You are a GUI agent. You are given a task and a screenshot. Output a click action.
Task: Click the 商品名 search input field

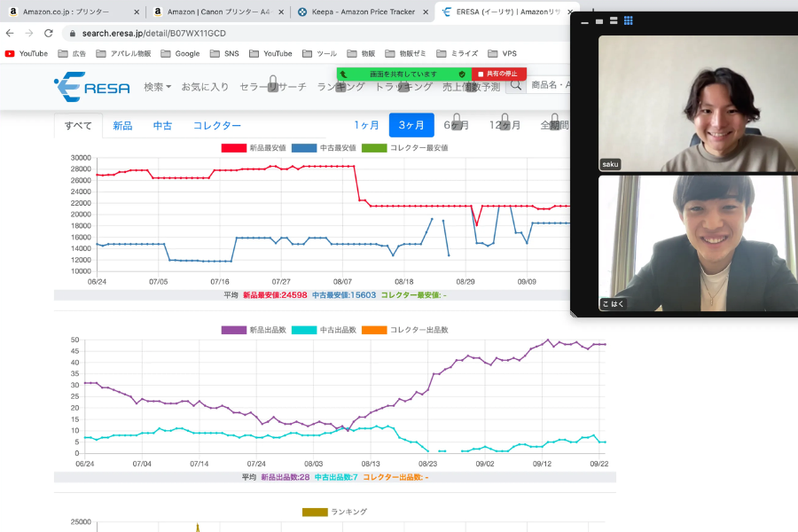[x=550, y=85]
